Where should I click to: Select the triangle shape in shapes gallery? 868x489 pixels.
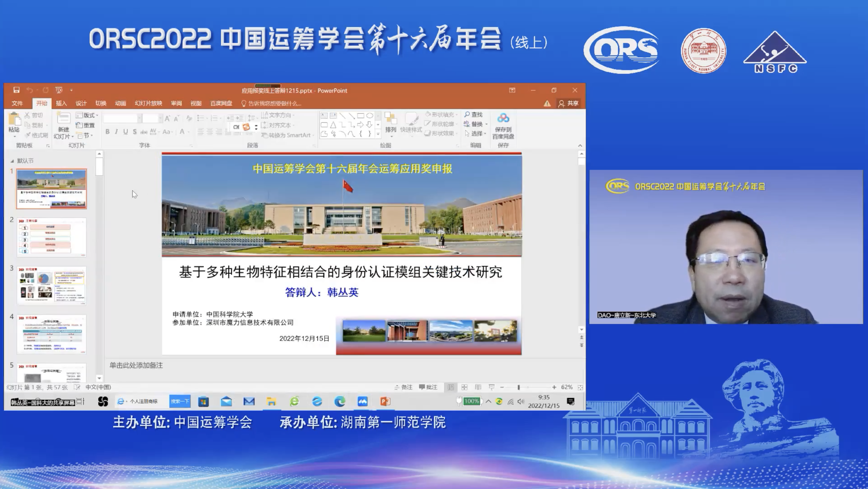[x=333, y=125]
